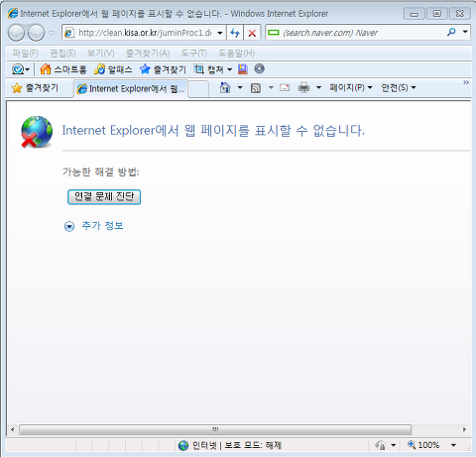The height and width of the screenshot is (457, 476).
Task: Open the Home icon dropdown arrow
Action: pos(240,87)
